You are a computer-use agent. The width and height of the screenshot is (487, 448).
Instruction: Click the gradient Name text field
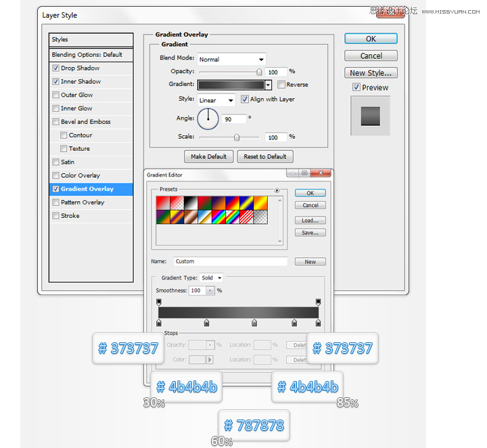coord(231,261)
